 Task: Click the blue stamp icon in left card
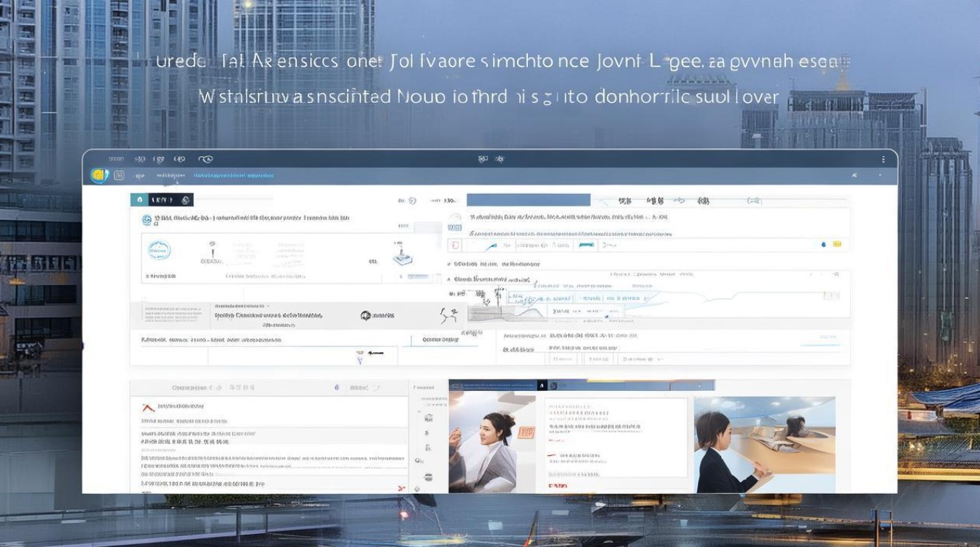click(x=400, y=255)
